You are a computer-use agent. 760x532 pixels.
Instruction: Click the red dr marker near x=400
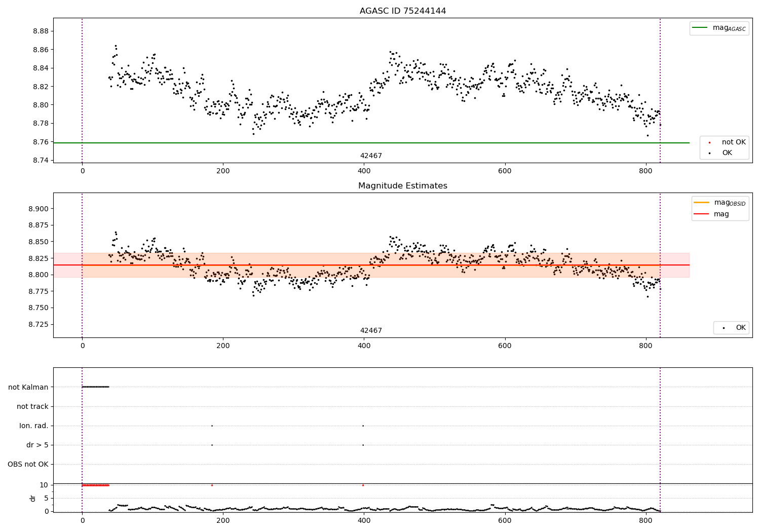363,485
